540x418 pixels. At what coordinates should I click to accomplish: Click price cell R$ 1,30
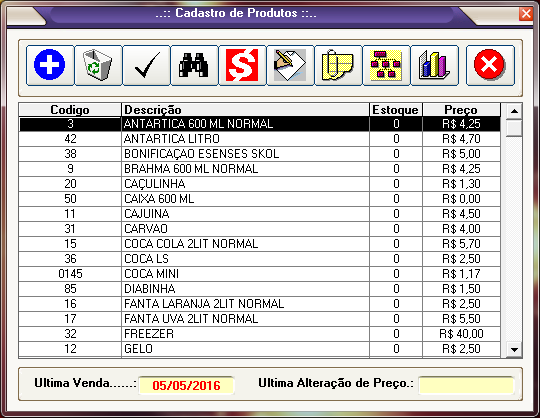461,184
